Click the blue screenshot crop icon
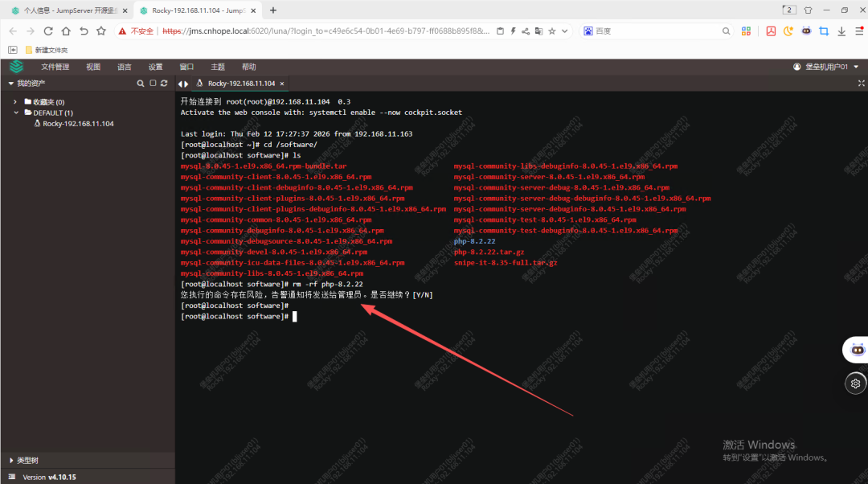 click(x=824, y=31)
